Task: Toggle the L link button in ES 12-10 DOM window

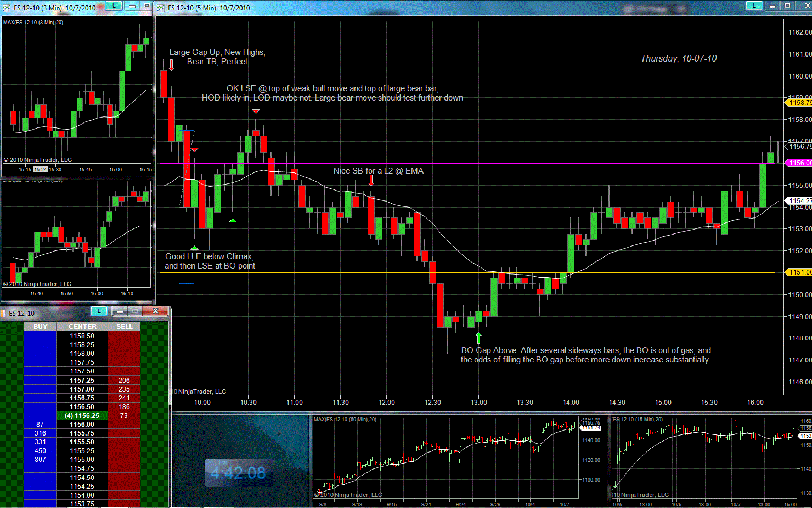Action: pyautogui.click(x=99, y=311)
